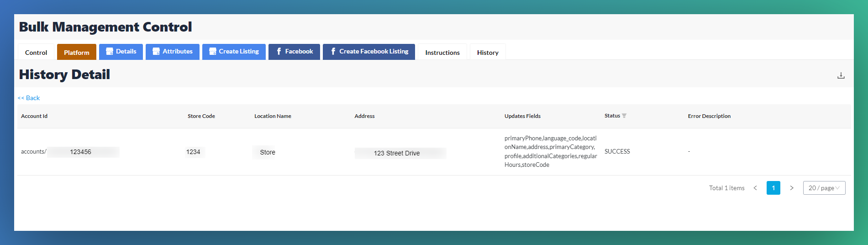Go to next page arrow
Screen dimensions: 868x245
792,188
